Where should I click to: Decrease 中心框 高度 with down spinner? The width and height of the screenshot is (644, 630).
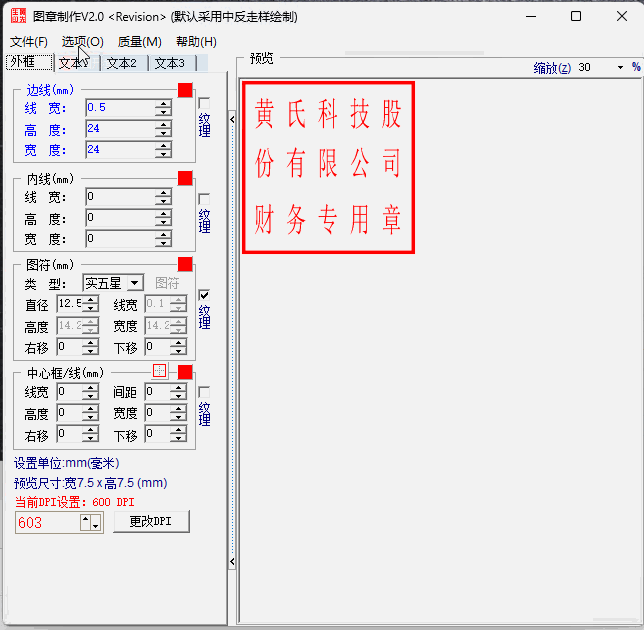(x=90, y=417)
